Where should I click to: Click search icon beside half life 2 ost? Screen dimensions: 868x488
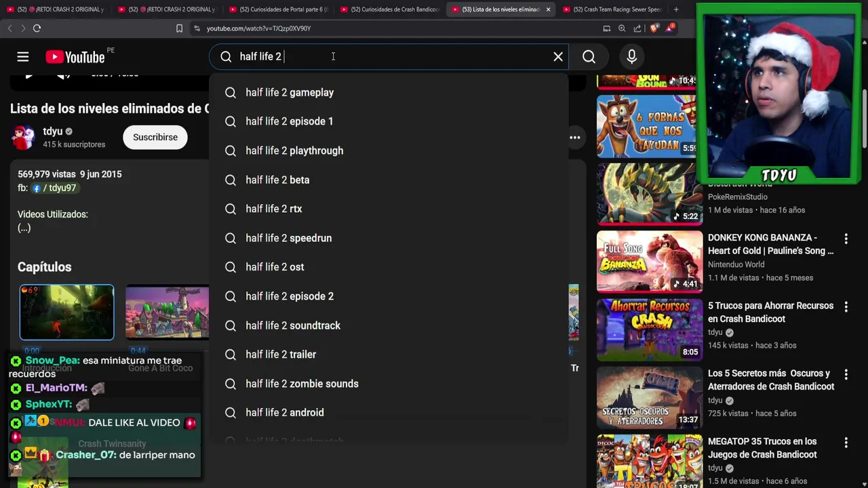pyautogui.click(x=231, y=267)
